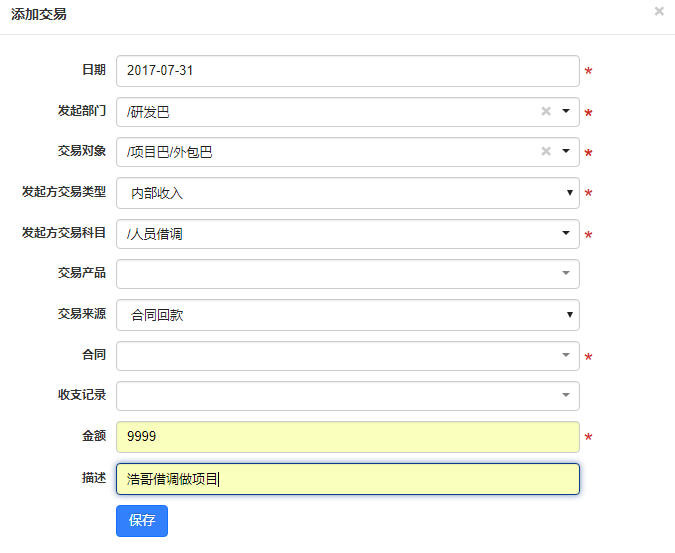Clear the 交易对象 selection with x icon
The image size is (675, 553).
pos(546,152)
